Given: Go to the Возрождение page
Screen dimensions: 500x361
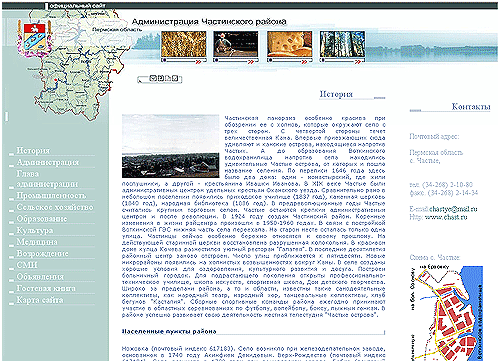Looking at the screenshot, I should [42, 254].
